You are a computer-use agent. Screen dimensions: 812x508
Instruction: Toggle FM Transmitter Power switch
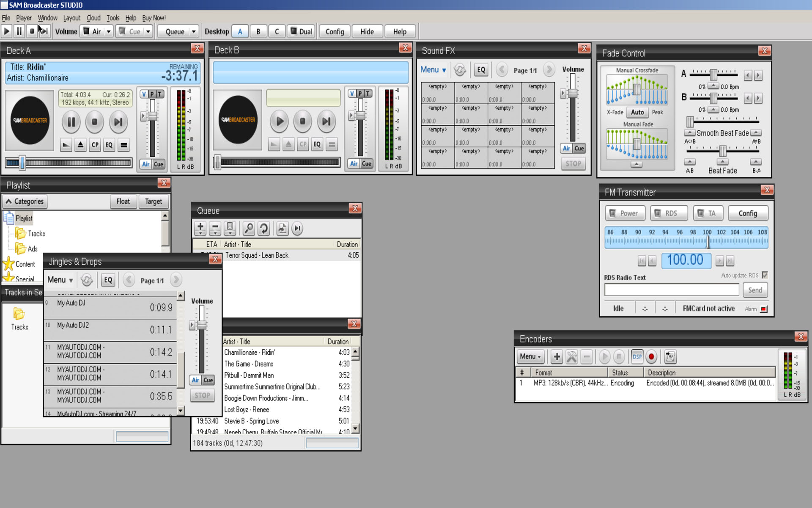click(x=625, y=213)
